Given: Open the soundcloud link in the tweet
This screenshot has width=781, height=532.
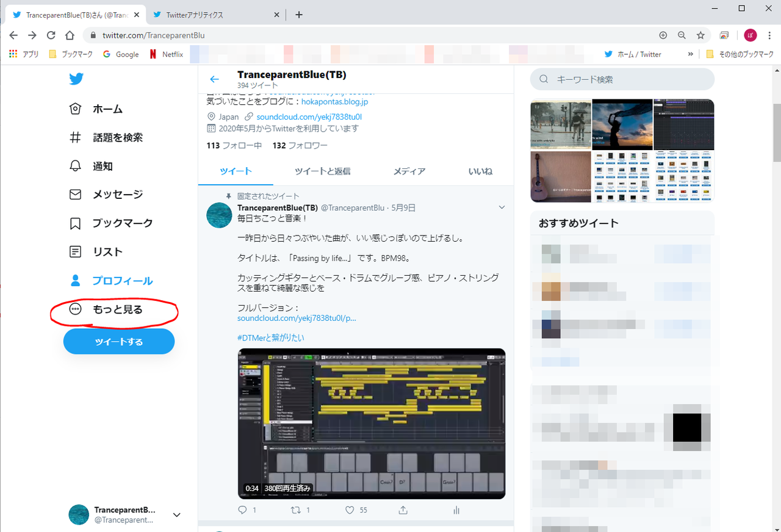Looking at the screenshot, I should pos(297,318).
